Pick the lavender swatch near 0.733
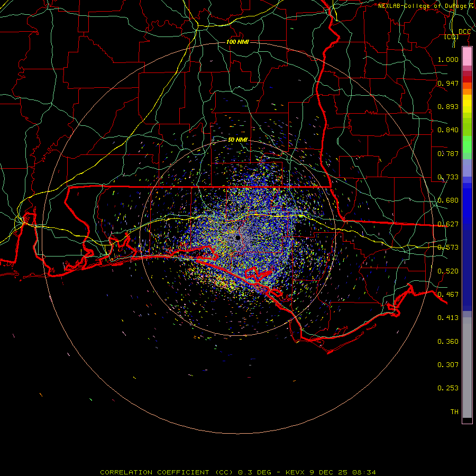 (467, 168)
